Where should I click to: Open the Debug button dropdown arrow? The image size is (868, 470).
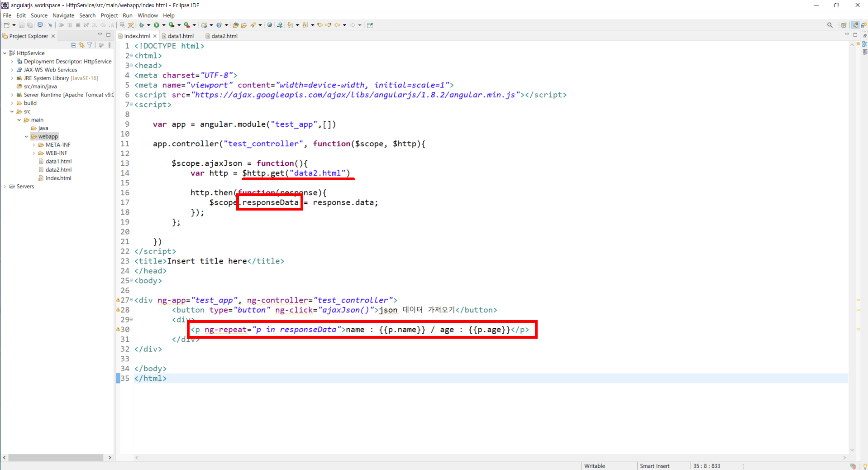(x=148, y=25)
